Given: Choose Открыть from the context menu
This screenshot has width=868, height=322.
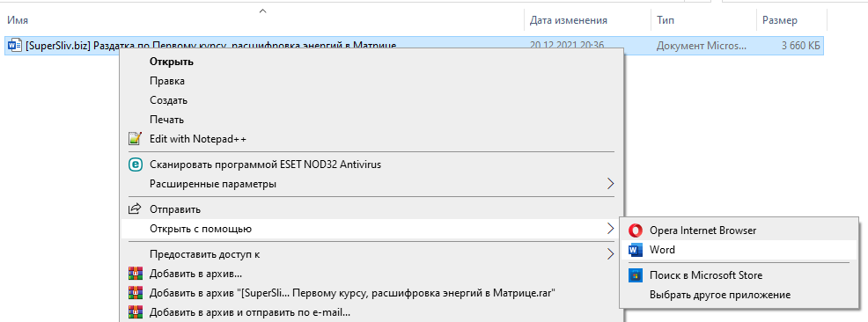Looking at the screenshot, I should 372,62.
